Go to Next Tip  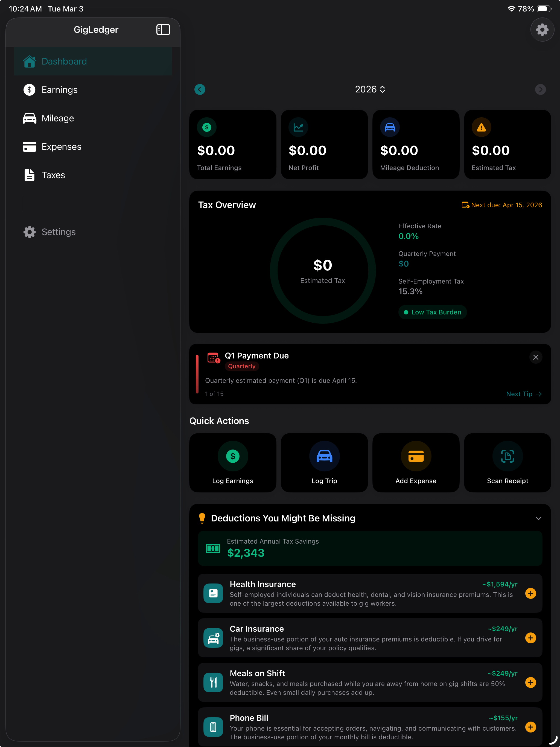click(x=524, y=394)
